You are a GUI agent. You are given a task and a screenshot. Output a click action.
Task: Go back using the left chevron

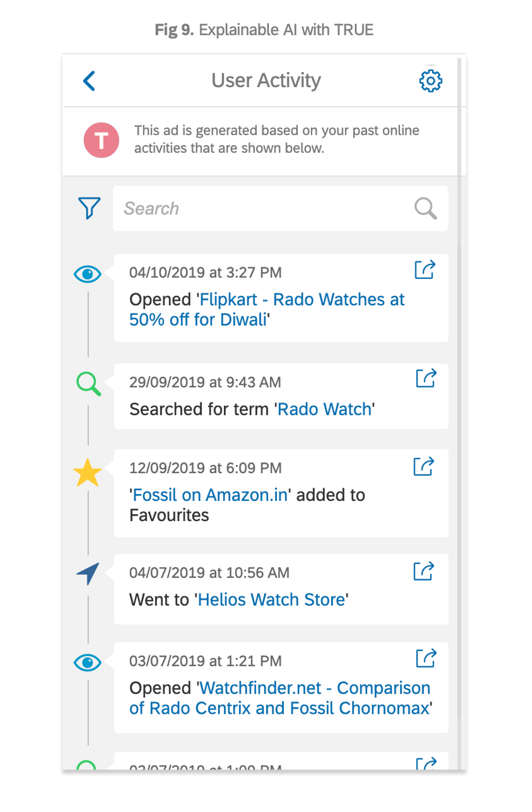(x=89, y=81)
